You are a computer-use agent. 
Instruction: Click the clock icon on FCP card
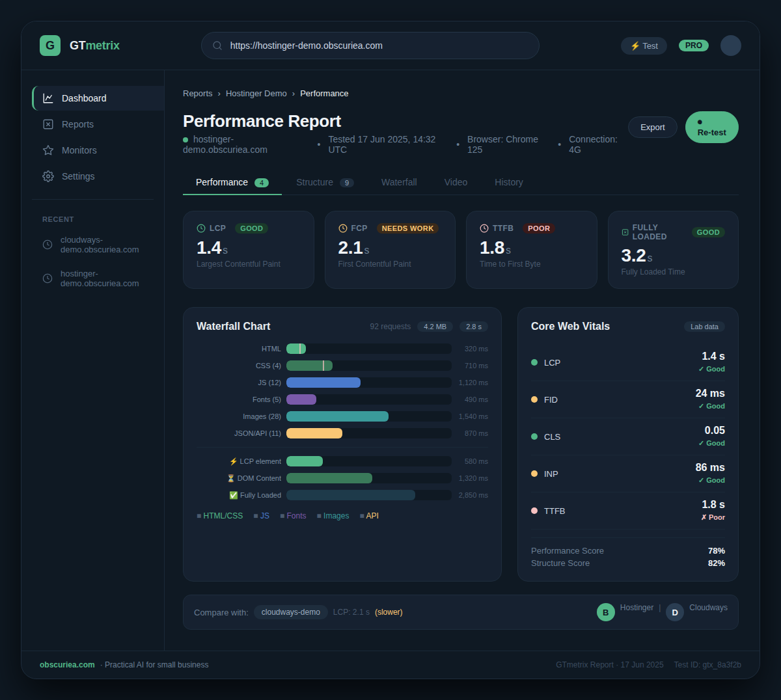pos(343,228)
